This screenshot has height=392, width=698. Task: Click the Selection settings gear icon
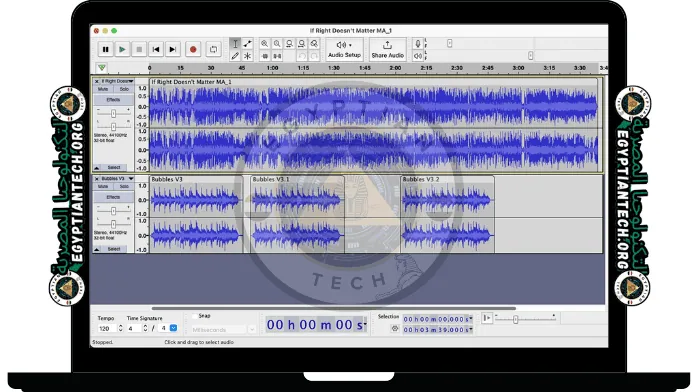pyautogui.click(x=394, y=329)
